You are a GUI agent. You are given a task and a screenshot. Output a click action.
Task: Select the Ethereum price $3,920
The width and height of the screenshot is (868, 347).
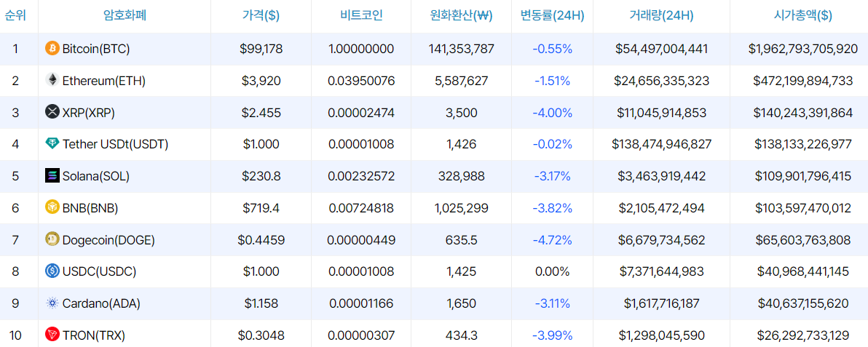click(x=261, y=81)
